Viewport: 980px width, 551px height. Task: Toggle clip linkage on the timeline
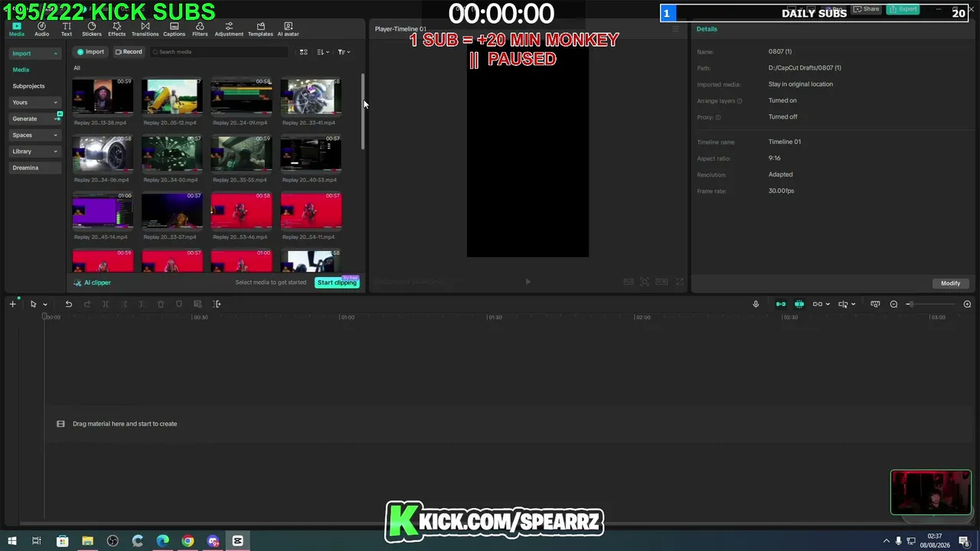(817, 305)
